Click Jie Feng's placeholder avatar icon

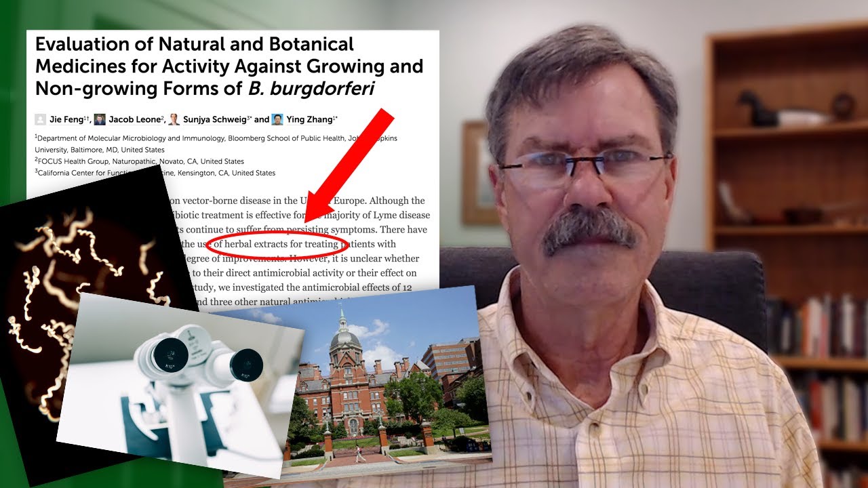(41, 120)
